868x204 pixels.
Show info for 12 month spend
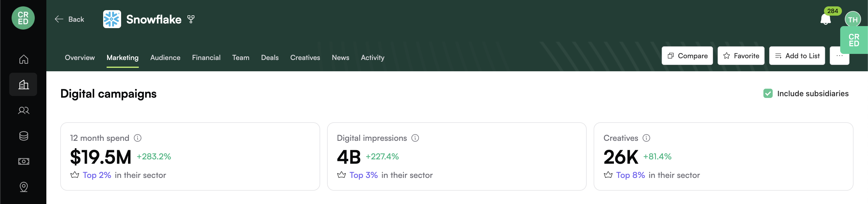[138, 138]
